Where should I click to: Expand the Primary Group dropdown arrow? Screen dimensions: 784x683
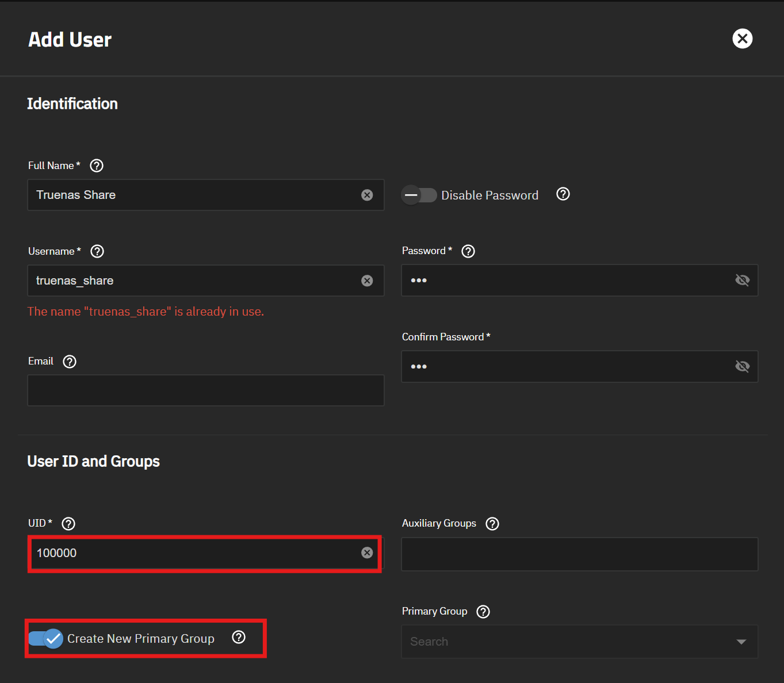pyautogui.click(x=741, y=642)
